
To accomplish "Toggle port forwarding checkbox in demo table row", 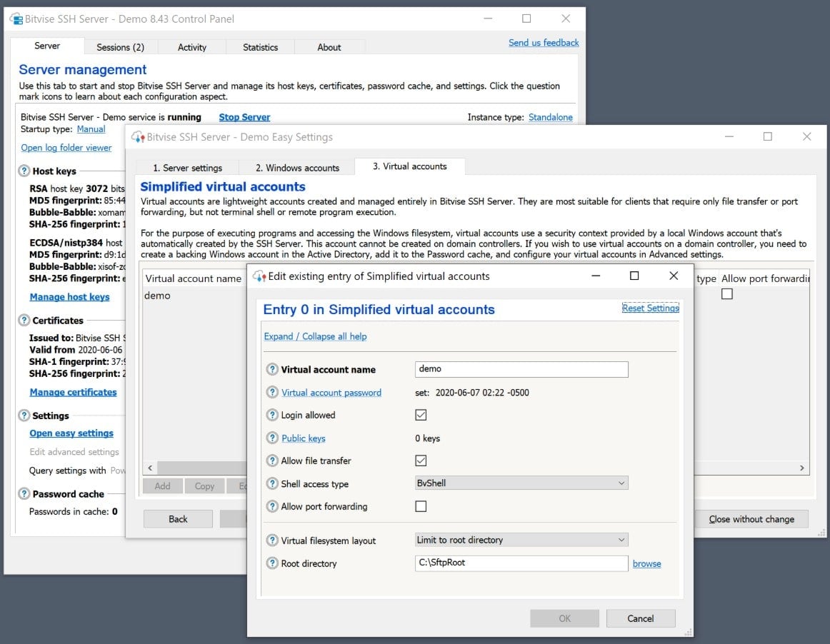I will 727,294.
